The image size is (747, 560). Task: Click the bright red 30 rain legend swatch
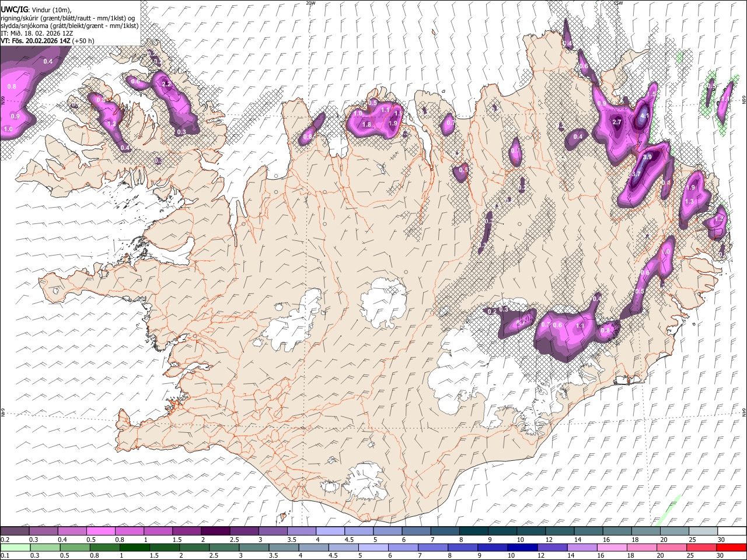click(731, 547)
